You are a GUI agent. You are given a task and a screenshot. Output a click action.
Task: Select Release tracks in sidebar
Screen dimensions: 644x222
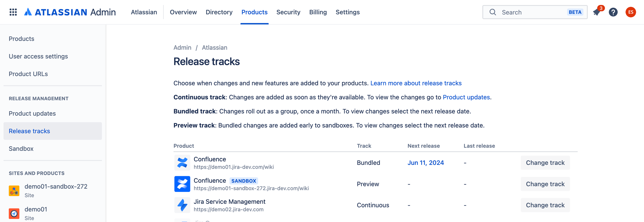pyautogui.click(x=53, y=131)
